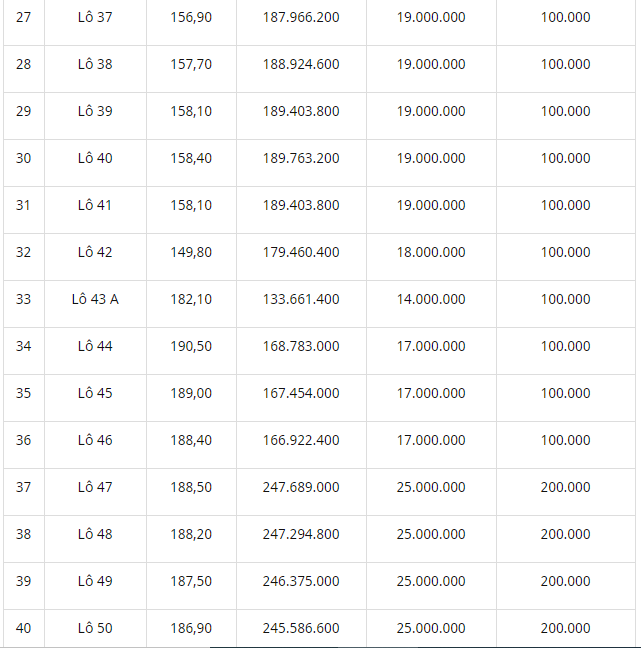Click the Lô 44 cell

coord(95,346)
